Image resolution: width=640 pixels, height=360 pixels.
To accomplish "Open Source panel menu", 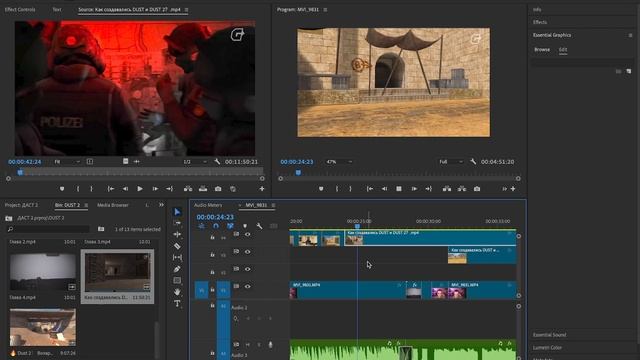I will [x=187, y=9].
